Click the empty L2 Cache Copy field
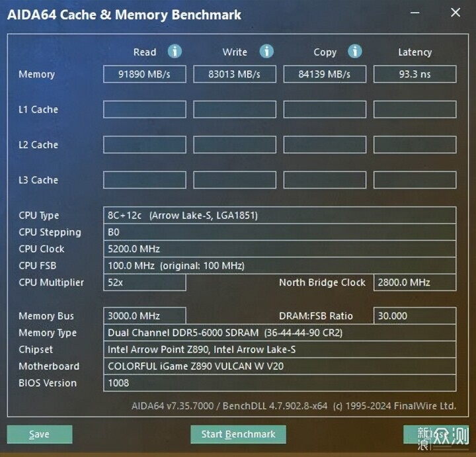This screenshot has width=476, height=457. (325, 145)
